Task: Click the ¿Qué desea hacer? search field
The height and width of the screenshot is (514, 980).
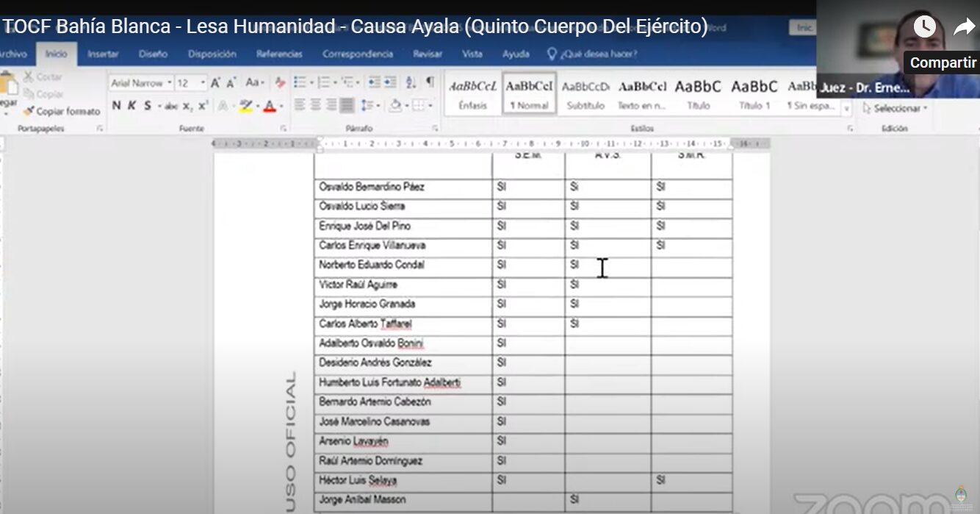Action: (x=592, y=54)
